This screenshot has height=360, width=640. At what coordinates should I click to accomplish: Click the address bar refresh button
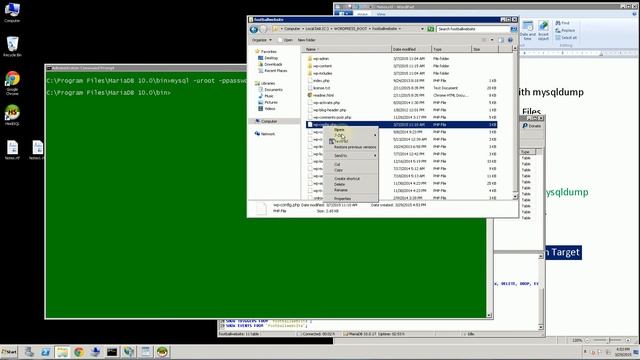click(x=430, y=29)
